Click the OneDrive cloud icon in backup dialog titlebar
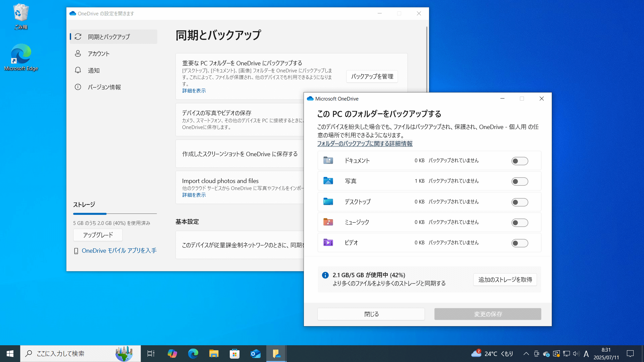 pyautogui.click(x=310, y=99)
